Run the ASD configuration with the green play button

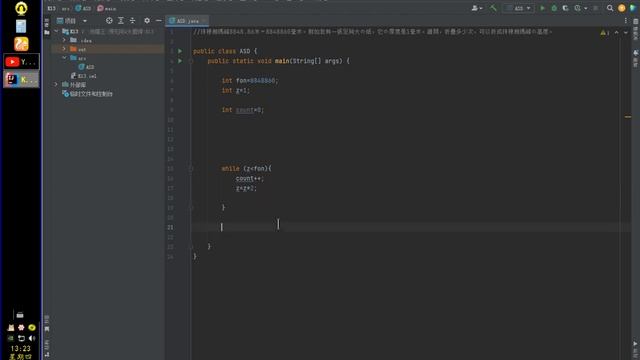(x=542, y=8)
